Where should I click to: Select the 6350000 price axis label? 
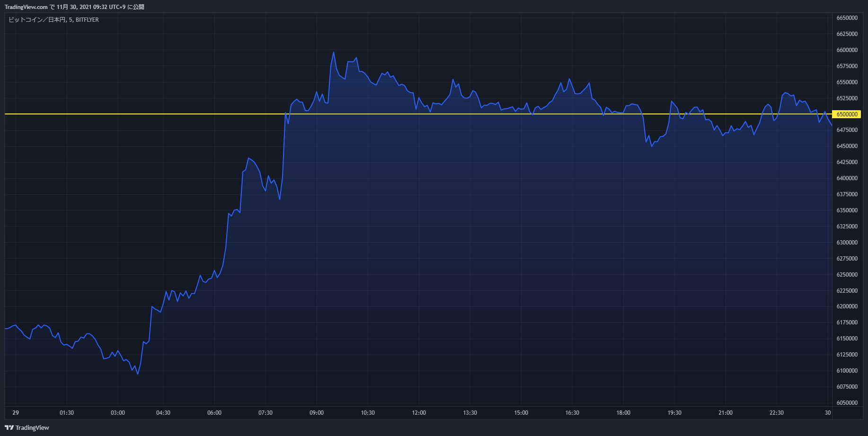847,210
